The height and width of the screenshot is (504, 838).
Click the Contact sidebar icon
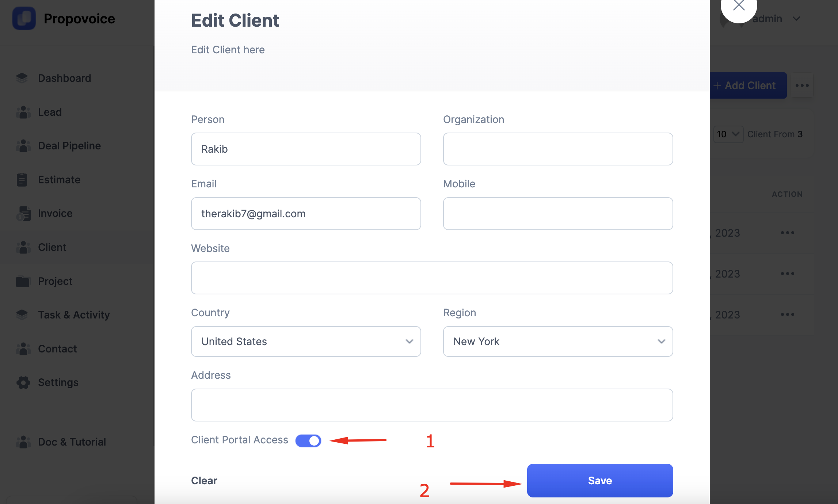[x=23, y=349]
